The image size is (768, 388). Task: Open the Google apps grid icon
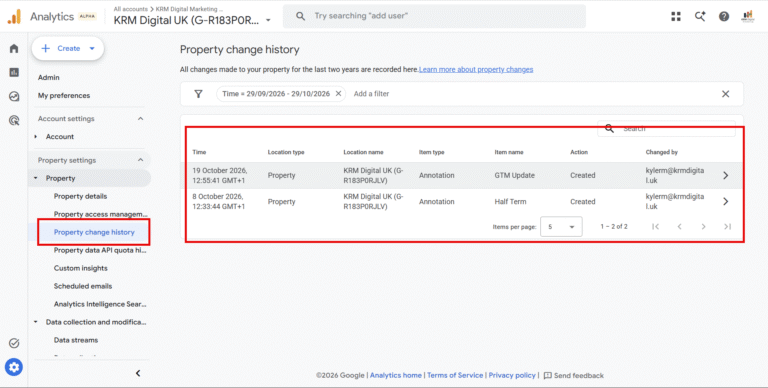click(x=676, y=16)
